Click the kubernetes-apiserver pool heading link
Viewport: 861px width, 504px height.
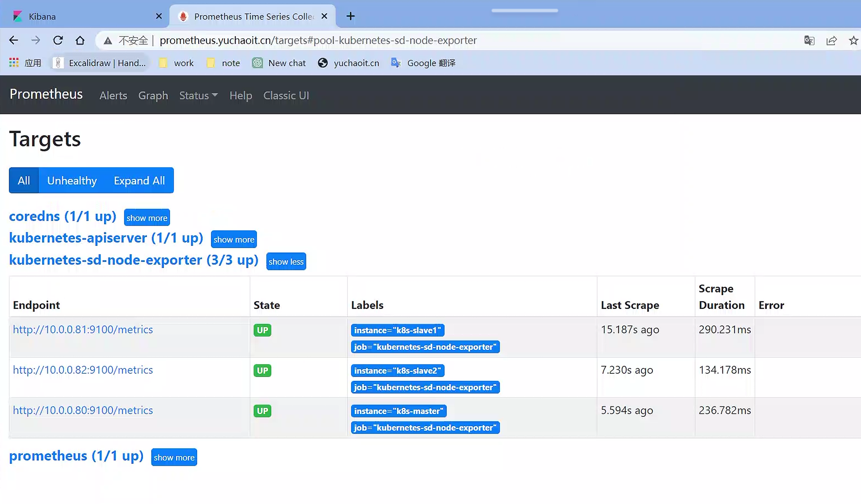(x=106, y=238)
